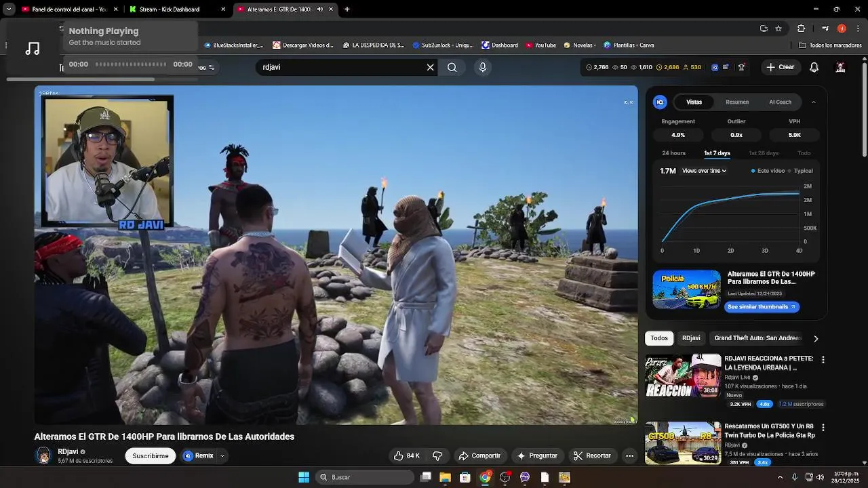This screenshot has height=488, width=868.
Task: Show hidden system tray icons
Action: pos(780,477)
